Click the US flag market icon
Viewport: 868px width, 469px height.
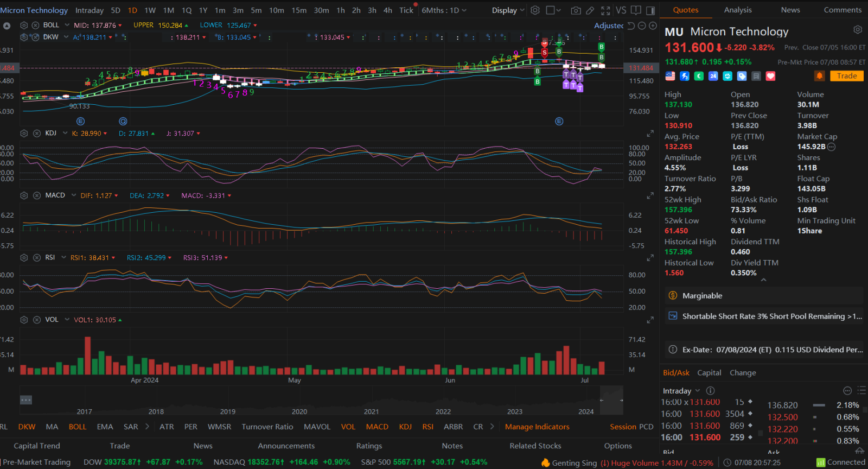click(x=671, y=76)
